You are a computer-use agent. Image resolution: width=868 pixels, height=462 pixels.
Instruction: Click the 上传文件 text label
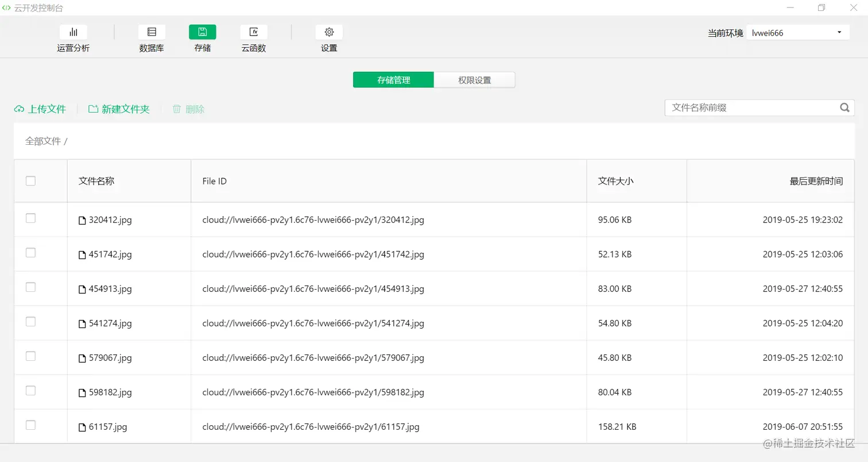click(47, 109)
